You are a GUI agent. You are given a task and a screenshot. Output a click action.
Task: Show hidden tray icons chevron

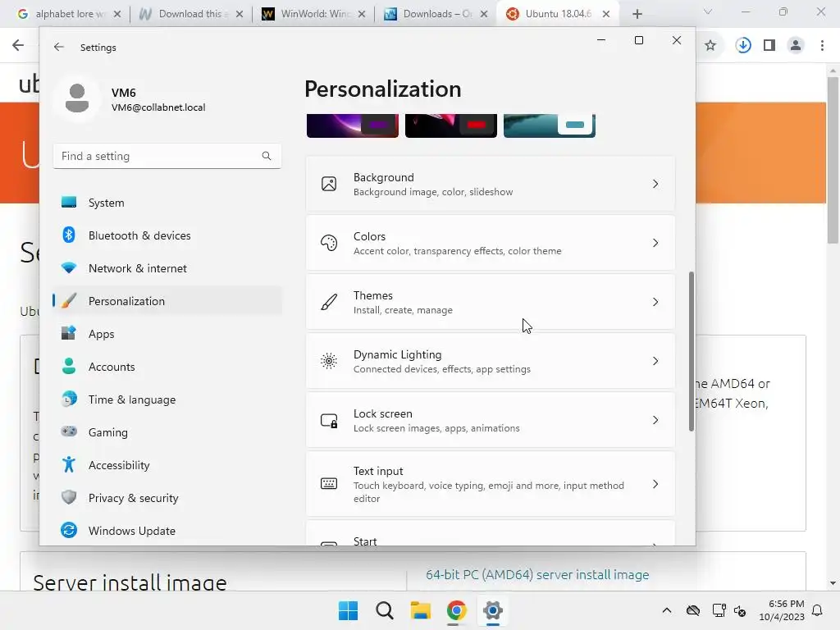[666, 610]
